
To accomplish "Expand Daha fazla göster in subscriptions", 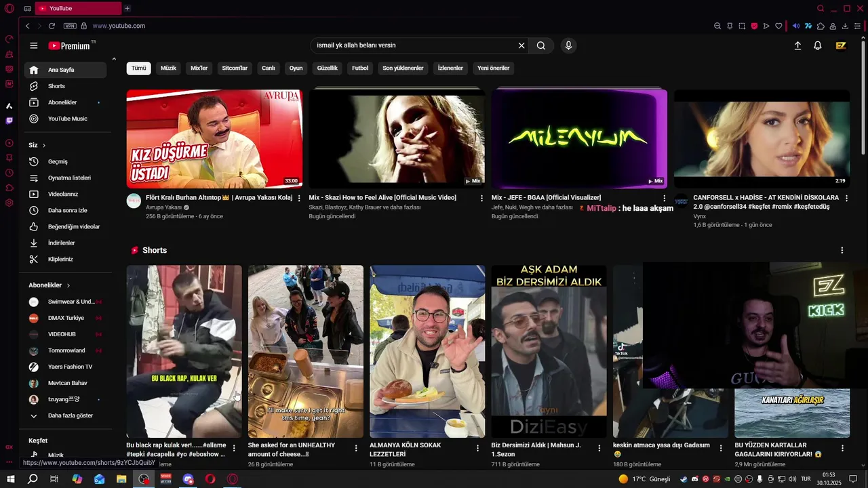I will (65, 415).
